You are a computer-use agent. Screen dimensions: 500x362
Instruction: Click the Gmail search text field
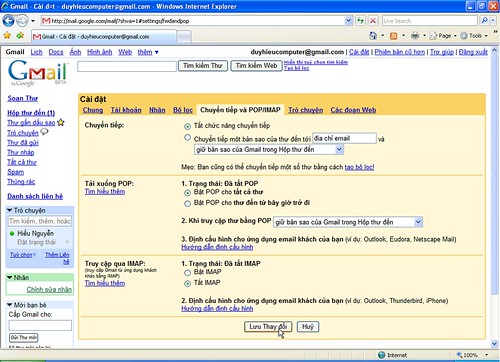[127, 66]
